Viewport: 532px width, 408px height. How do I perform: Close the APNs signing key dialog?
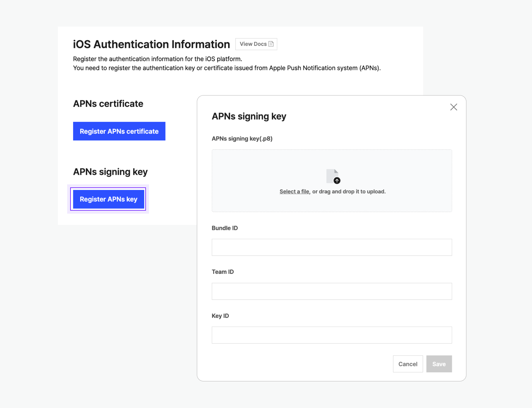(454, 107)
